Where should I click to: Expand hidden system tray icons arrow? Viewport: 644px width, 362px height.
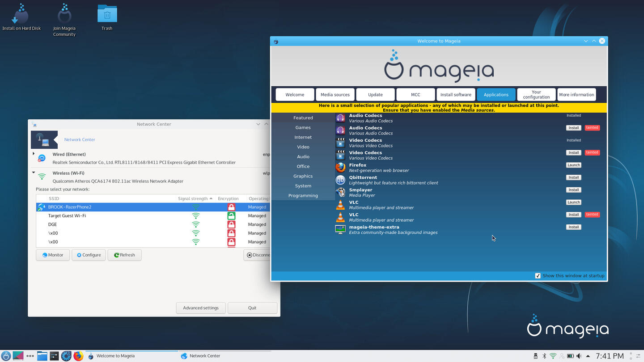coord(588,356)
